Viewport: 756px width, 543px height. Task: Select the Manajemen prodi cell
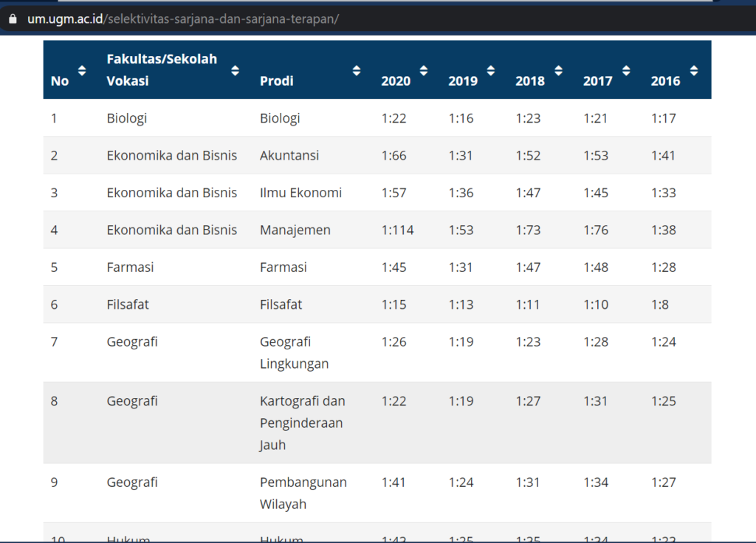[295, 230]
